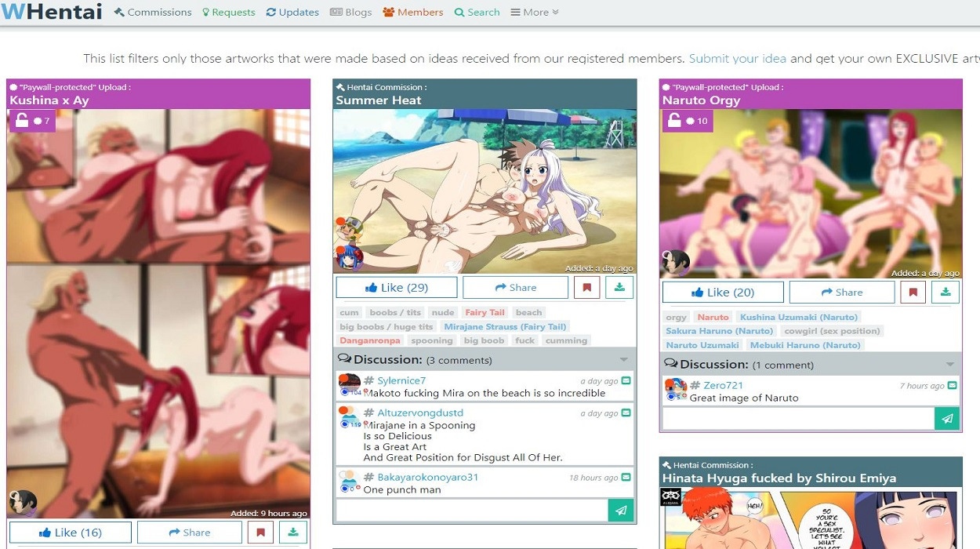Image resolution: width=980 pixels, height=549 pixels.
Task: Uploader avatar on Kushina x Ay image
Action: (23, 503)
